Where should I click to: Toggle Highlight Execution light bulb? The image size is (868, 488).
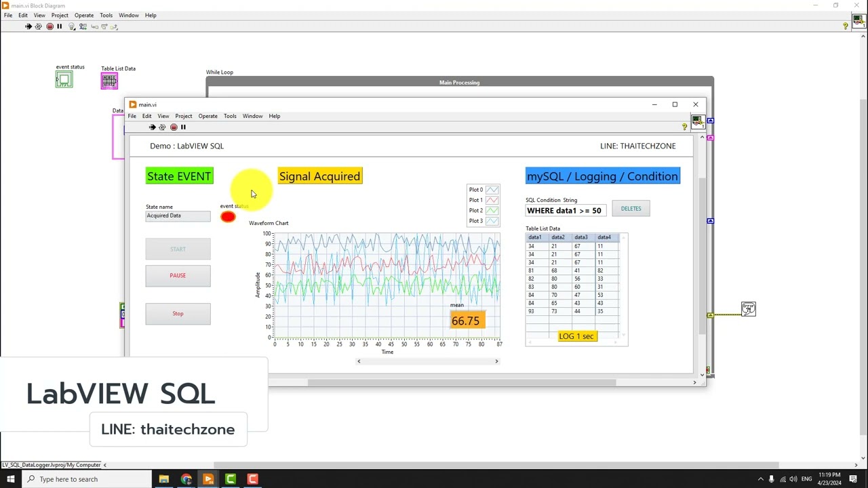pyautogui.click(x=72, y=26)
